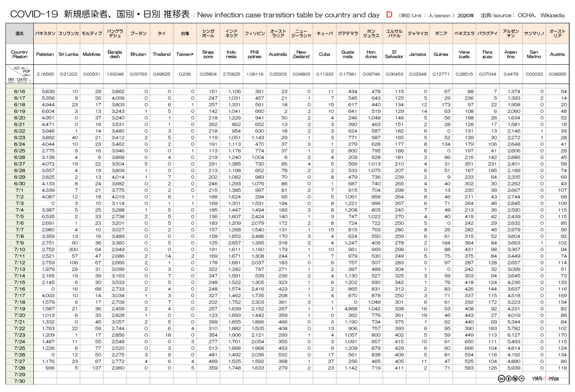Click Thailand's 18 value on 7/23
The height and width of the screenshot is (392, 575).
[x=169, y=335]
